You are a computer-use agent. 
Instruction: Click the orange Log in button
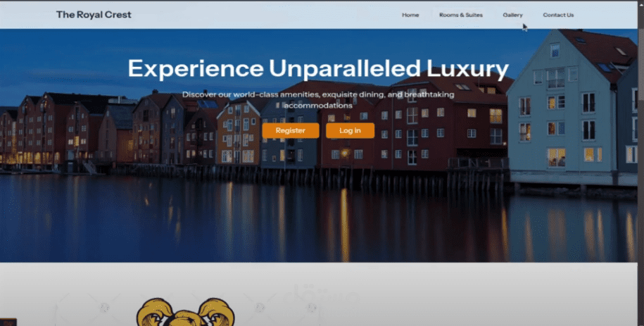350,130
